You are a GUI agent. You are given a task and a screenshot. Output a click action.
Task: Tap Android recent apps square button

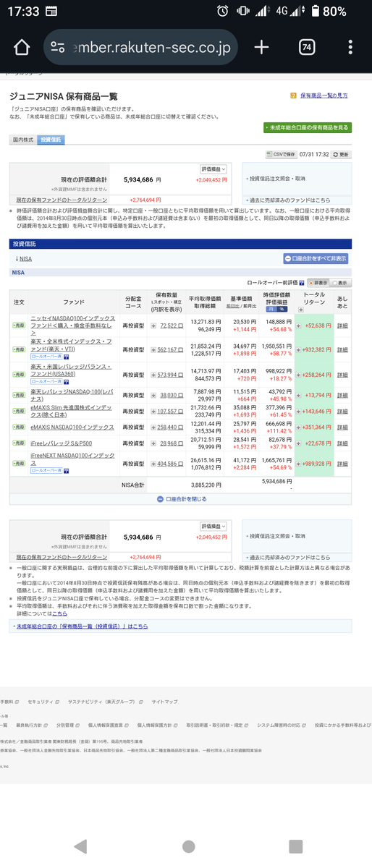(295, 846)
